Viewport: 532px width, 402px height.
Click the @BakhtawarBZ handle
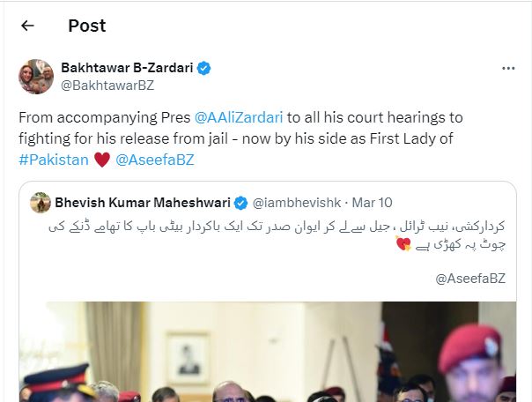click(107, 86)
